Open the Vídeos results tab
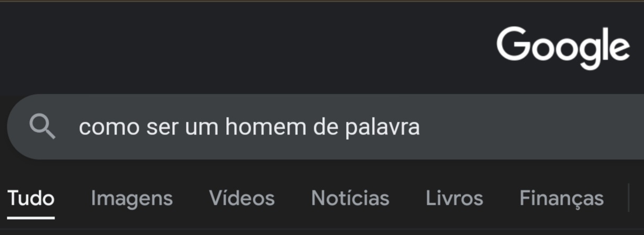 click(242, 198)
